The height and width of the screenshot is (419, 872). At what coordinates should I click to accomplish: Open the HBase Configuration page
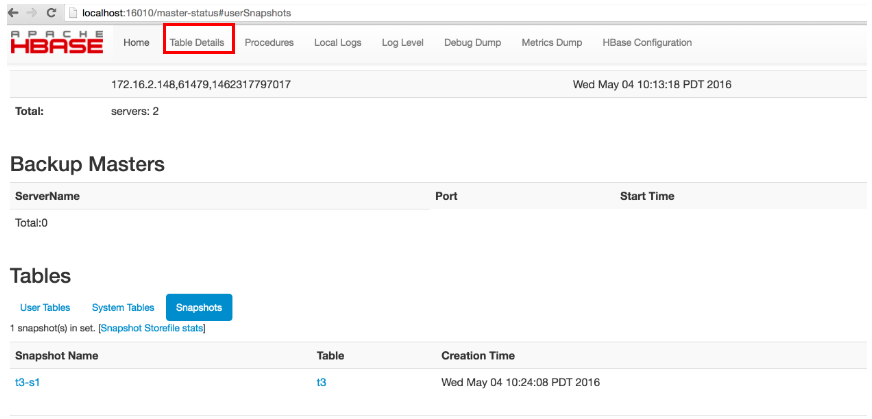pos(647,42)
